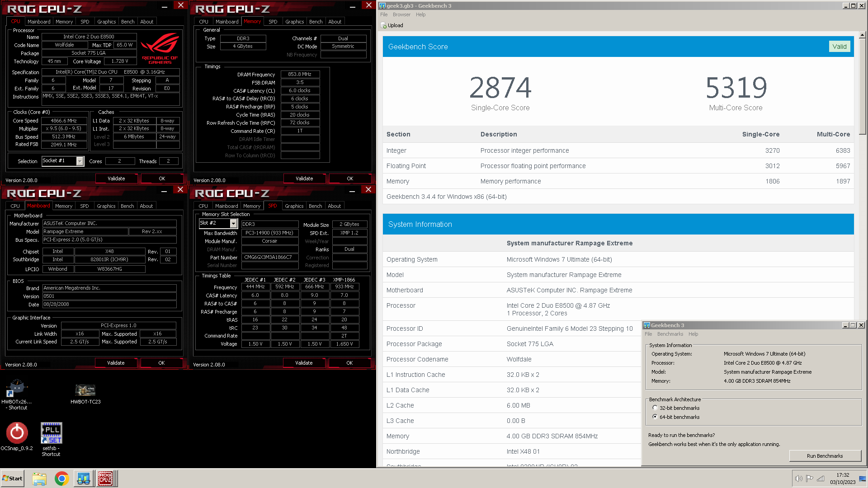Click the Processor Codename Wolfdale row

(511, 359)
